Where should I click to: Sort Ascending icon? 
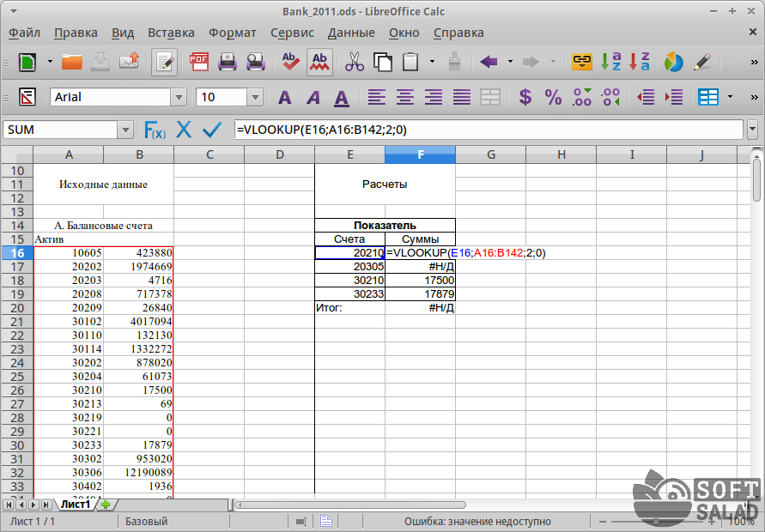(x=610, y=63)
